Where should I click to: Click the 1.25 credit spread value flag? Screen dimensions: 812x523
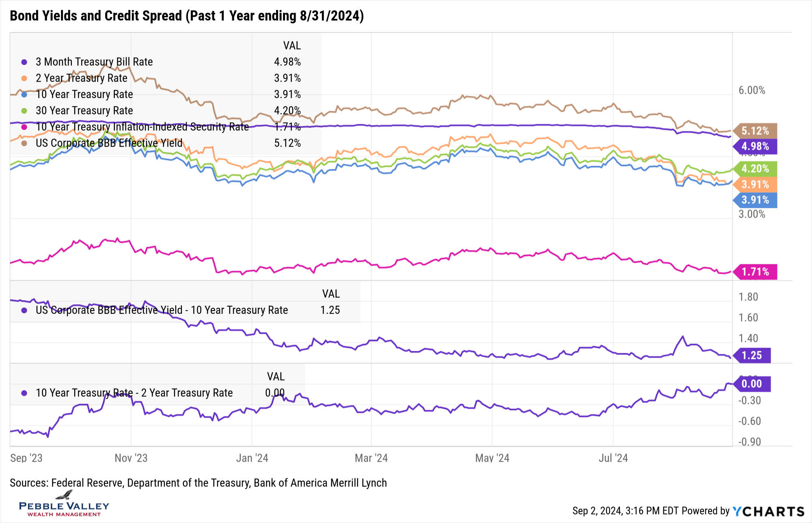(752, 355)
